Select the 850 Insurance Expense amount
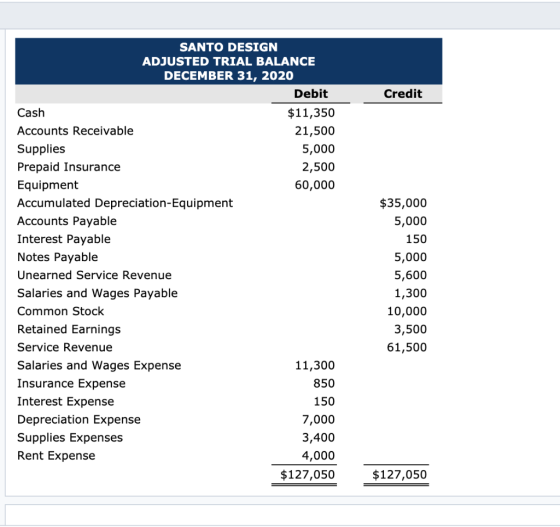The width and height of the screenshot is (560, 527). click(x=324, y=383)
